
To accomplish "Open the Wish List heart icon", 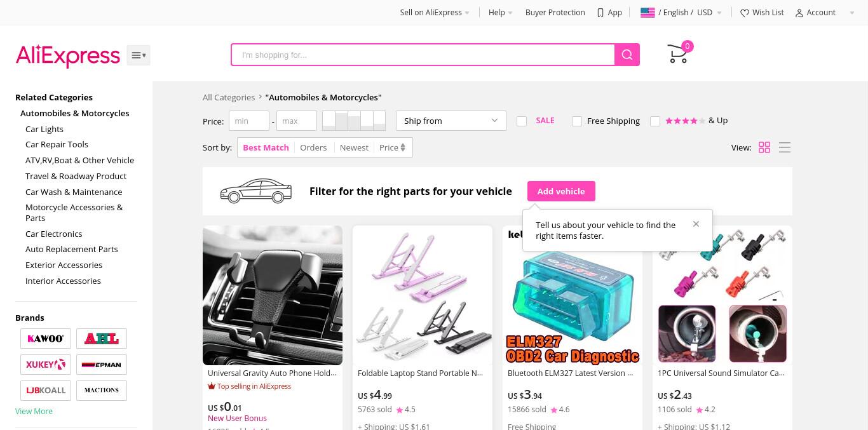I will 745,13.
